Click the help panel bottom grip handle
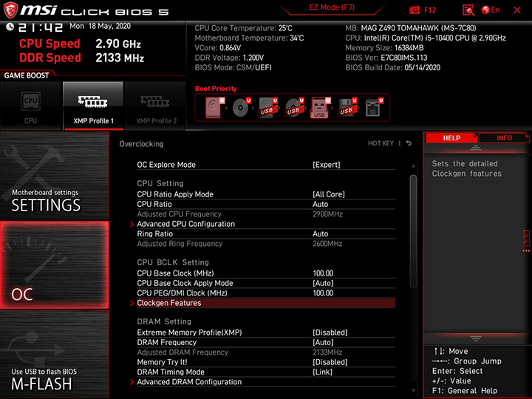 (476, 338)
